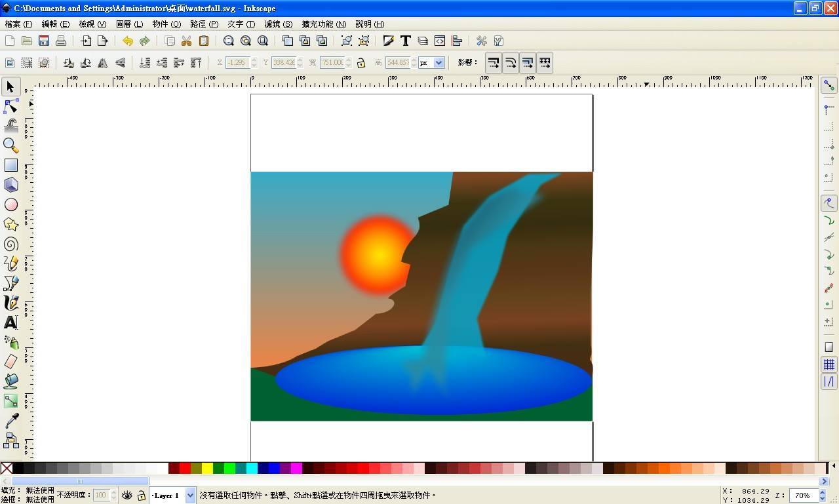Toggle Layer 1 visibility eye icon
Viewport: 839px width, 504px height.
[x=127, y=495]
